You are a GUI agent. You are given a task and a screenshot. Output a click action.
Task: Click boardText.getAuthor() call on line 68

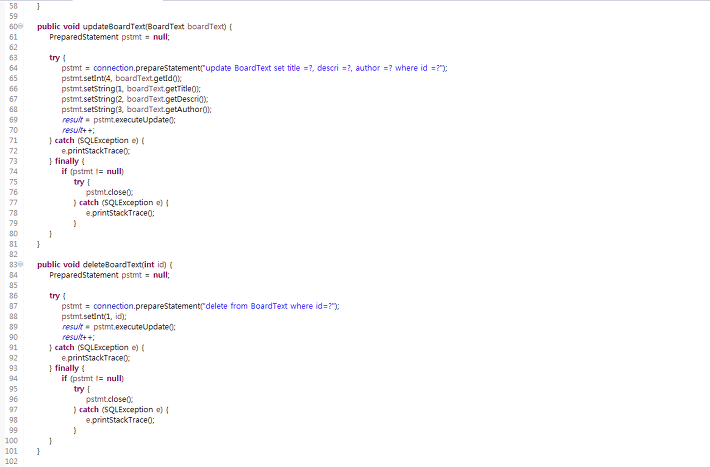169,109
